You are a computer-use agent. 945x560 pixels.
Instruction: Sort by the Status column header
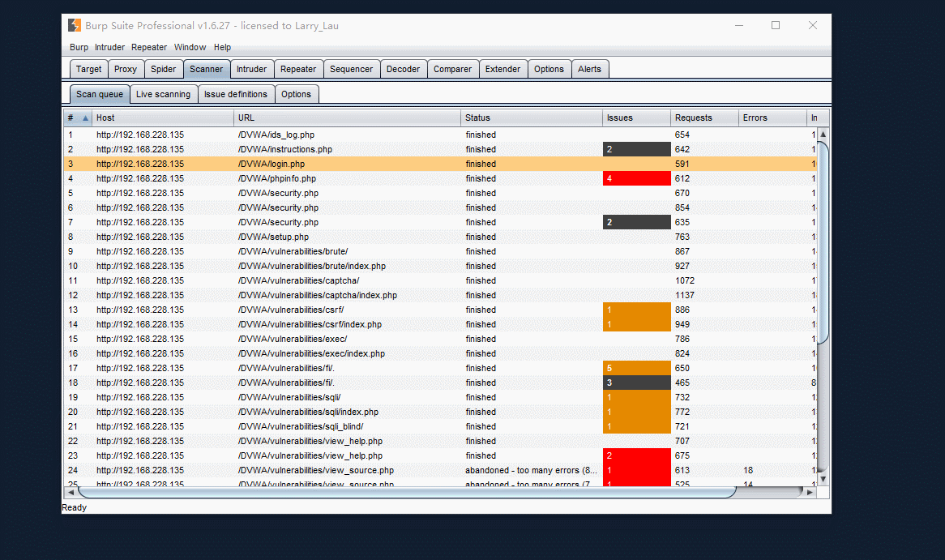[x=532, y=118]
